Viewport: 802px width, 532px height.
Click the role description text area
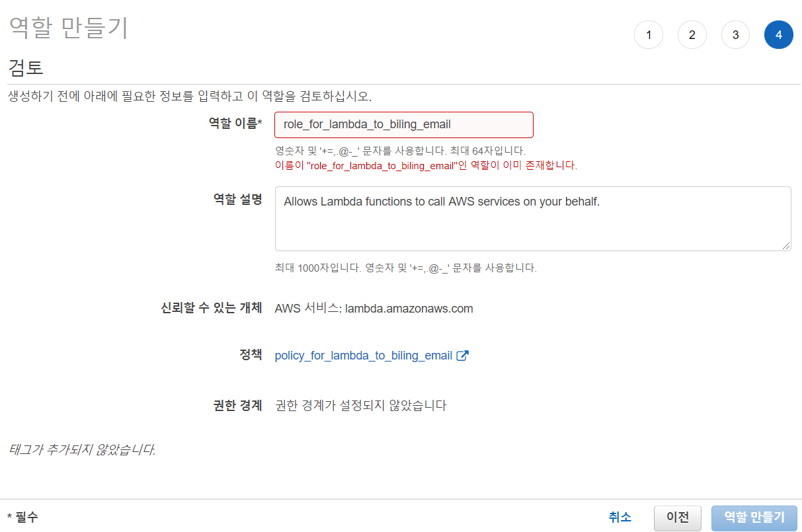(x=533, y=219)
